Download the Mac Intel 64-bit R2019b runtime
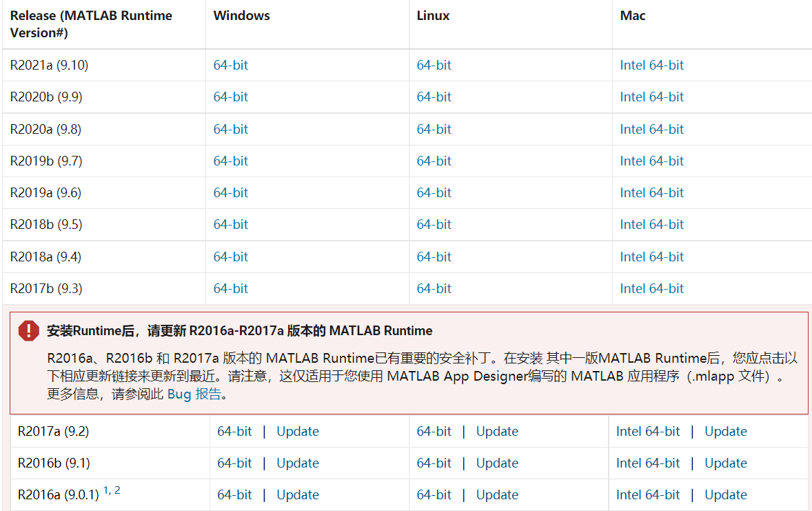Screen dimensions: 812x511 tap(652, 161)
